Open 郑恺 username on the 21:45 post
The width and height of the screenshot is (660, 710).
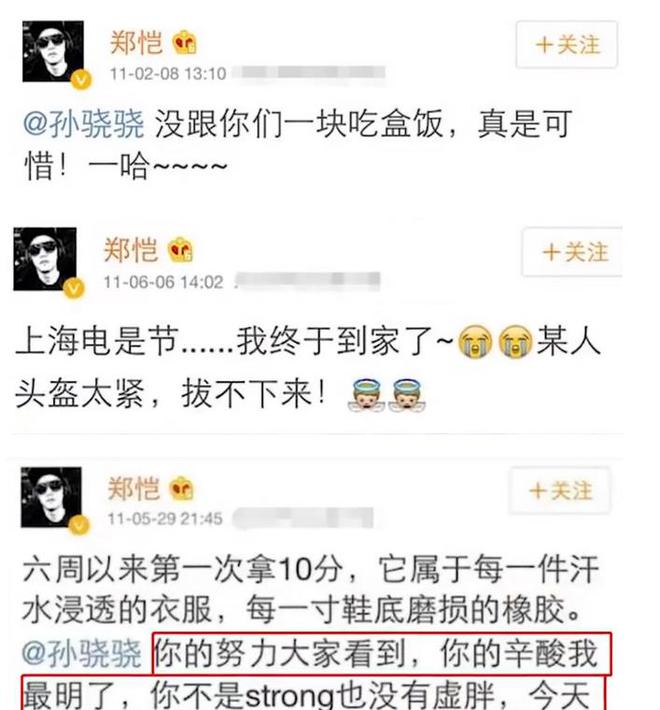tap(134, 489)
